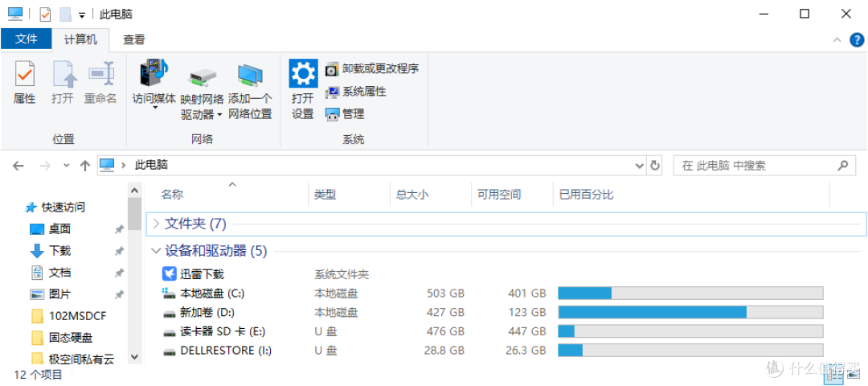Click the quick access properties checkmark icon
Screen dimensions: 868x386
45,14
